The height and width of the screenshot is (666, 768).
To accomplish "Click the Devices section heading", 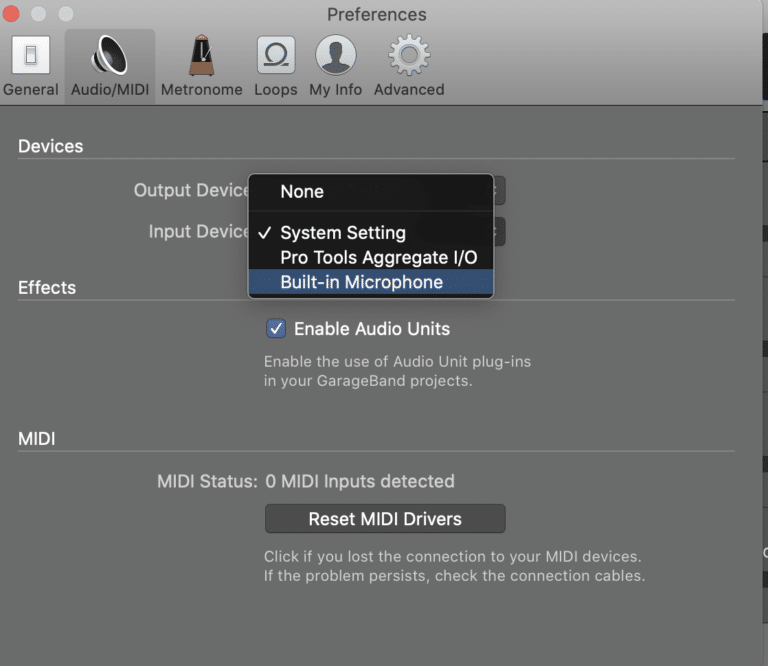I will (x=50, y=146).
